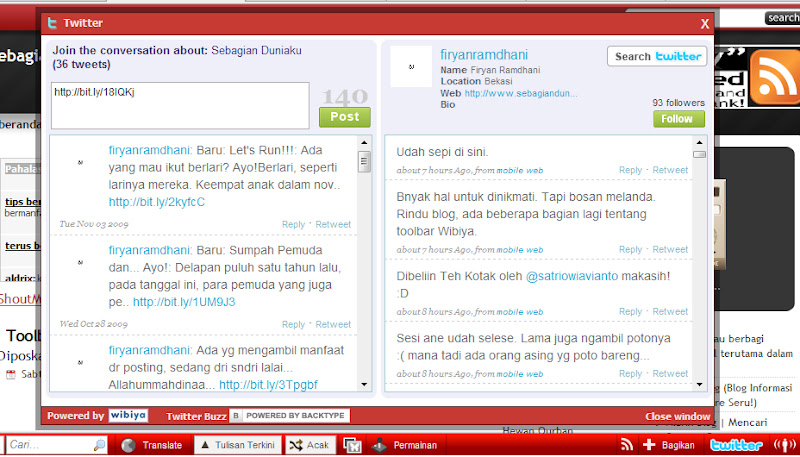Click the avatar next to the Sumpah Pemuda tweet

(80, 262)
